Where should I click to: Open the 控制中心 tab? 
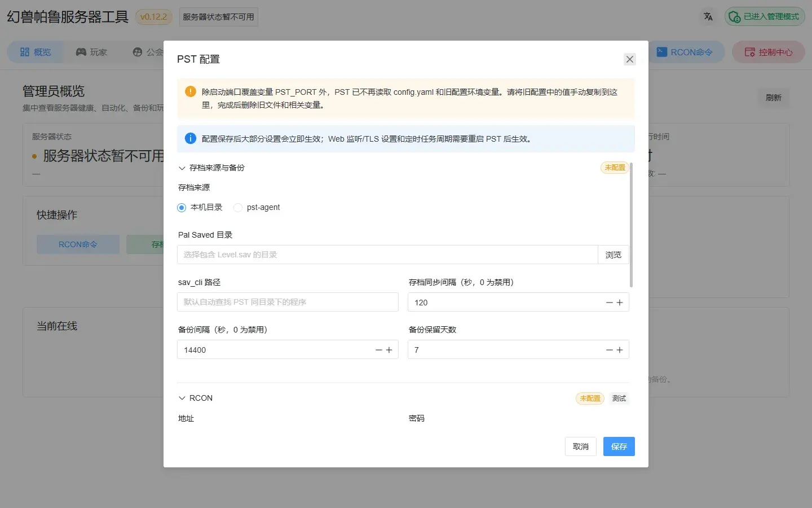[769, 52]
